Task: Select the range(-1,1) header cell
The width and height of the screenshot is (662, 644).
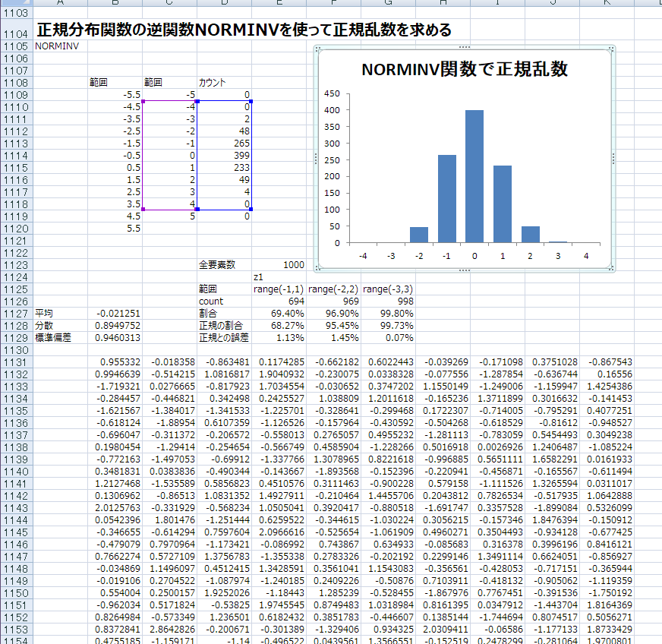Action: point(279,289)
